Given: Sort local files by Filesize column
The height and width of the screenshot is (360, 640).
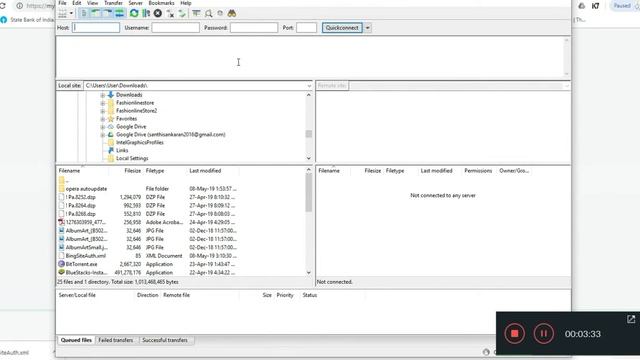Looking at the screenshot, I should (x=132, y=171).
